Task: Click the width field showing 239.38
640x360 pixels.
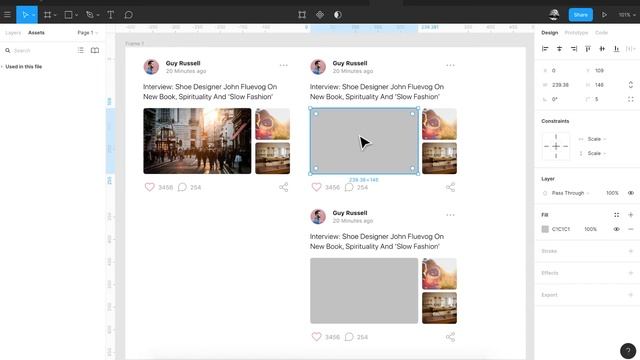Action: pos(561,85)
